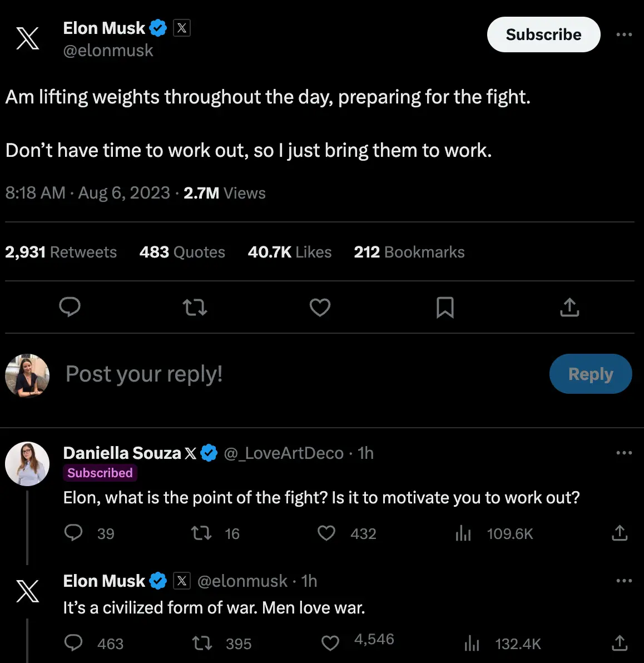Open the 40.7K Likes list
The image size is (644, 663).
pyautogui.click(x=289, y=252)
